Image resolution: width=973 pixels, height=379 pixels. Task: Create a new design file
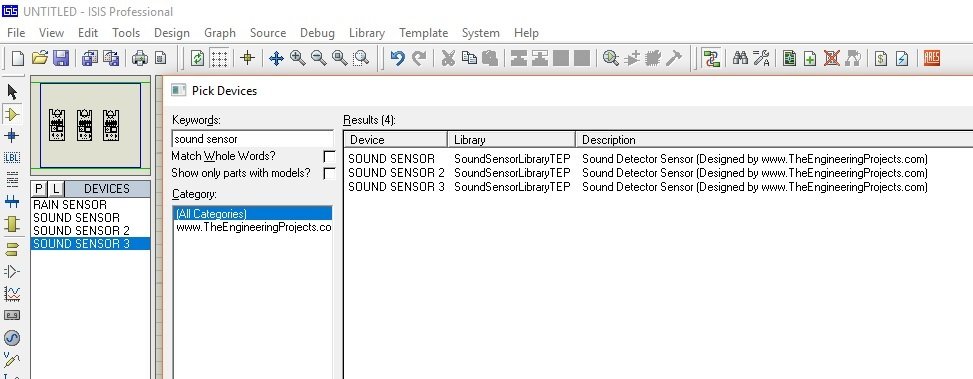(x=18, y=58)
